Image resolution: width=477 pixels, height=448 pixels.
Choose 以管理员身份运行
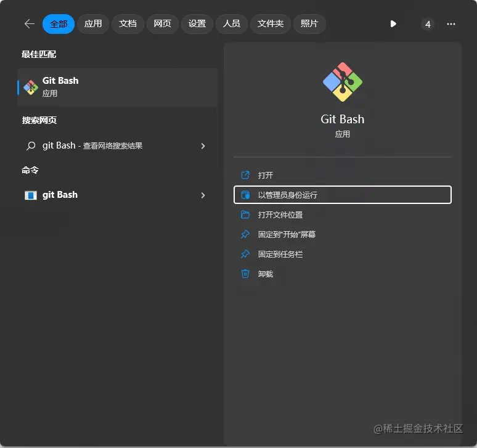(343, 195)
